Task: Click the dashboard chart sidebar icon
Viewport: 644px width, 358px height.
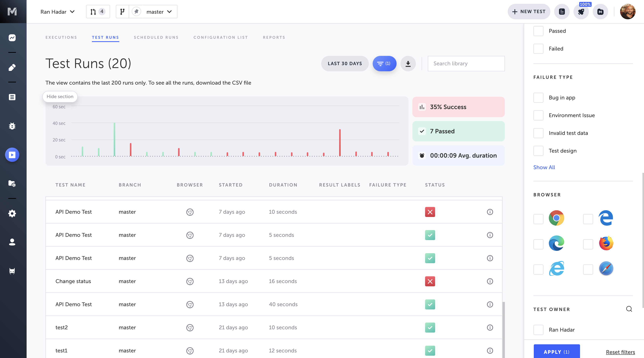Action: coord(12,38)
